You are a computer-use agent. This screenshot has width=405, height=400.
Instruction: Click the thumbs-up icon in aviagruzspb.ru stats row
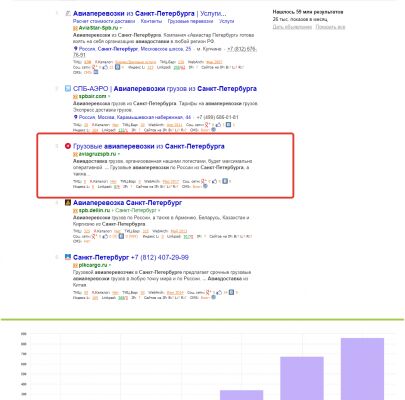pos(214,181)
